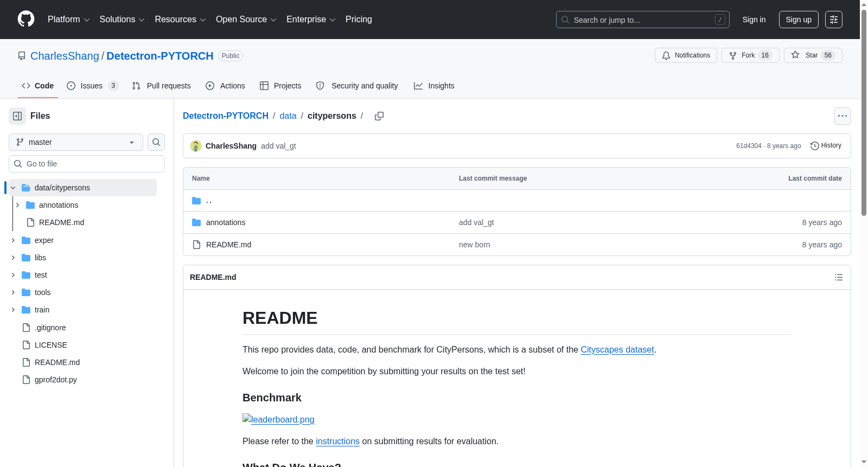Click the parent directory folder icon
Image resolution: width=868 pixels, height=467 pixels.
[196, 201]
